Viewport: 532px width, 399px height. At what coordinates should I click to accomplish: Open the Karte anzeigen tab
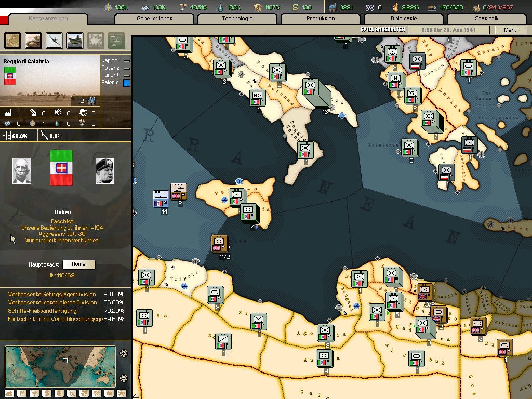click(x=48, y=19)
